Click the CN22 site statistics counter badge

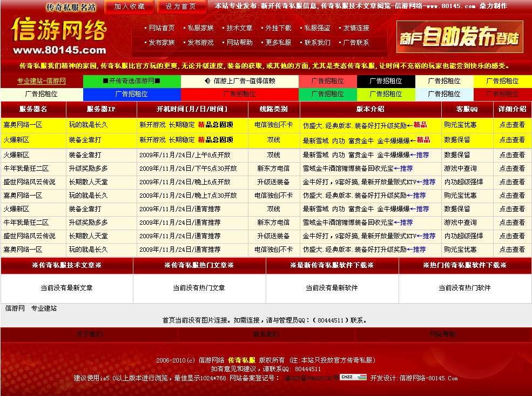[x=353, y=378]
